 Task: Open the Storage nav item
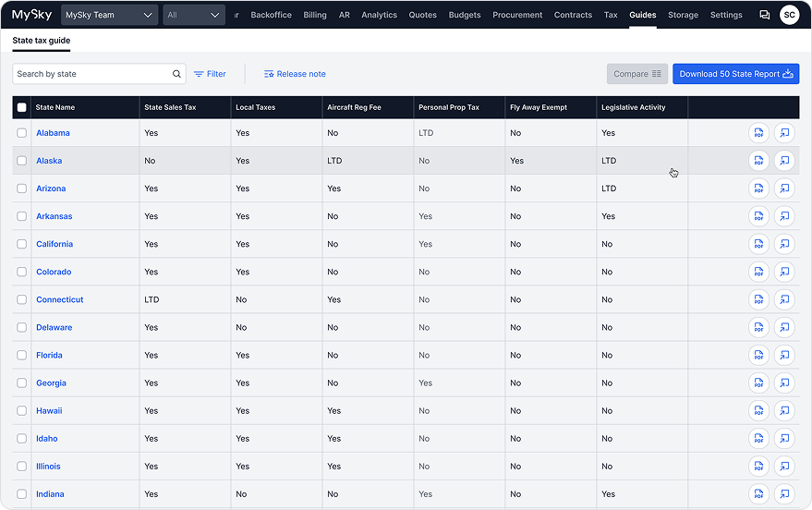[683, 15]
